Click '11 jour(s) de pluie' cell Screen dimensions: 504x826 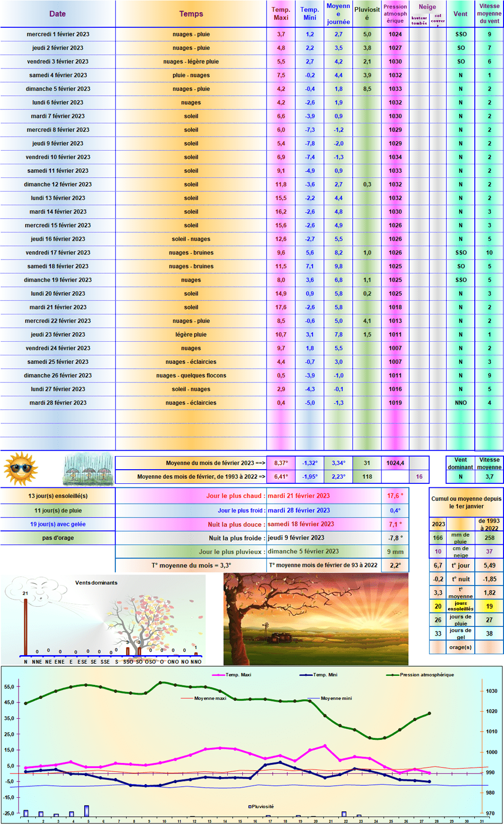coord(58,511)
